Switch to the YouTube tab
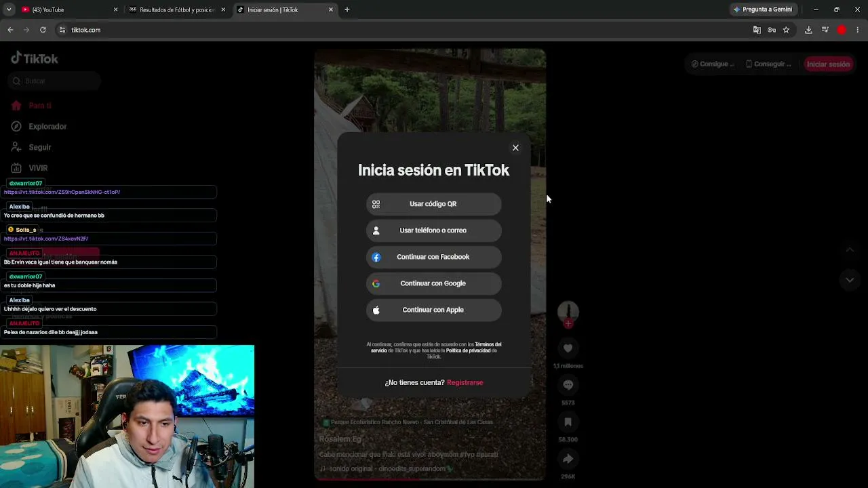Viewport: 868px width, 488px height. click(68, 9)
